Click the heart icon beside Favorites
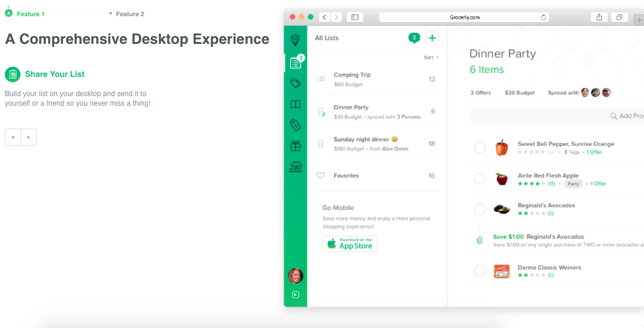This screenshot has width=644, height=328. point(320,175)
